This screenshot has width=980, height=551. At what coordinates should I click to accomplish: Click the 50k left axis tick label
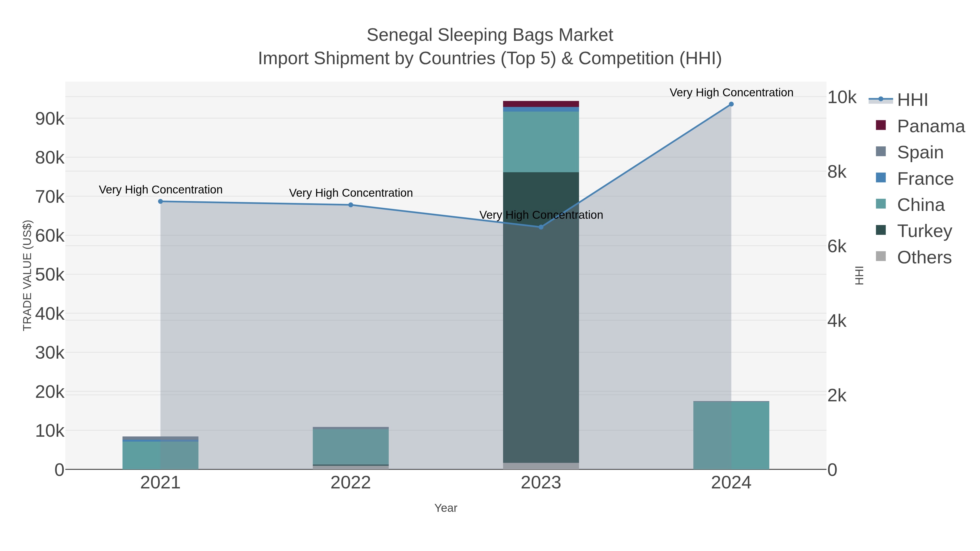click(50, 275)
